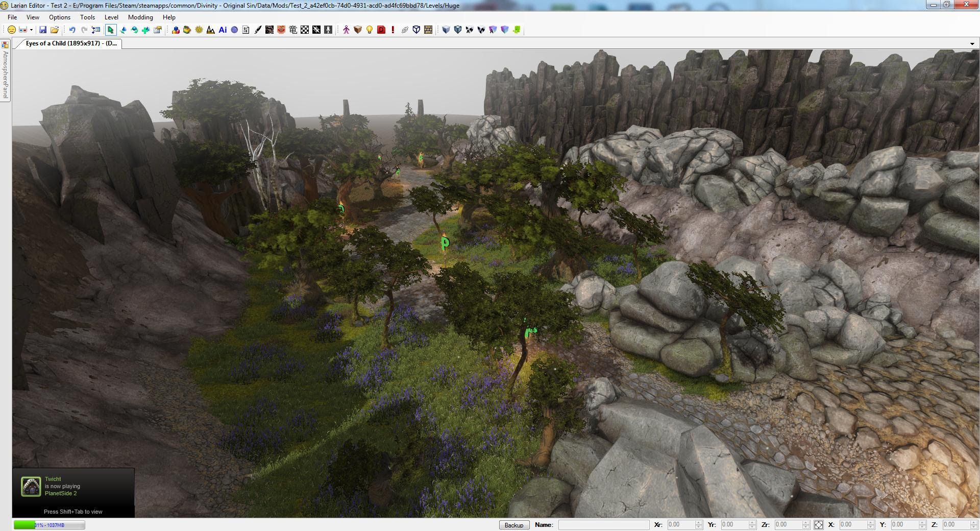Click the brick wall icon
This screenshot has width=980, height=531.
pos(428,30)
